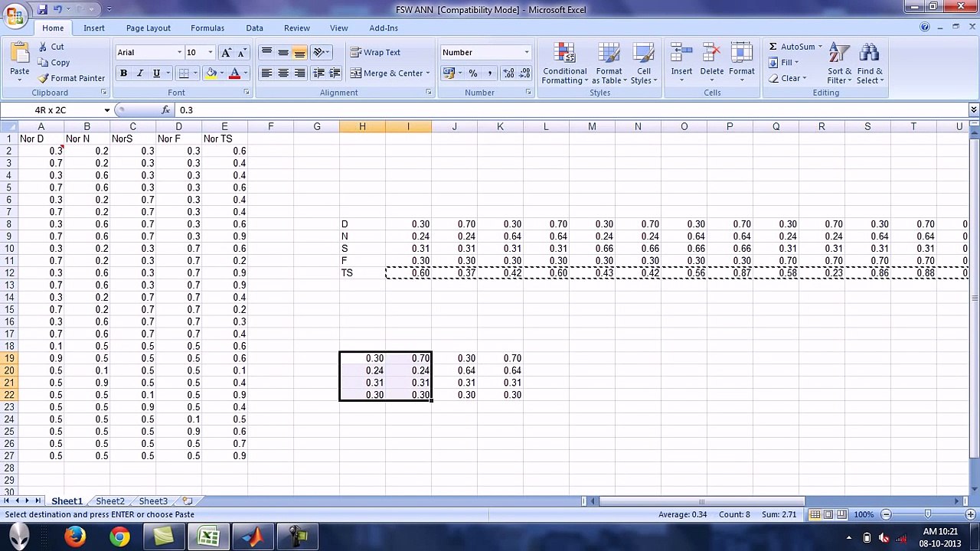Open Firefox from the taskbar
This screenshot has width=980, height=551.
click(x=75, y=537)
